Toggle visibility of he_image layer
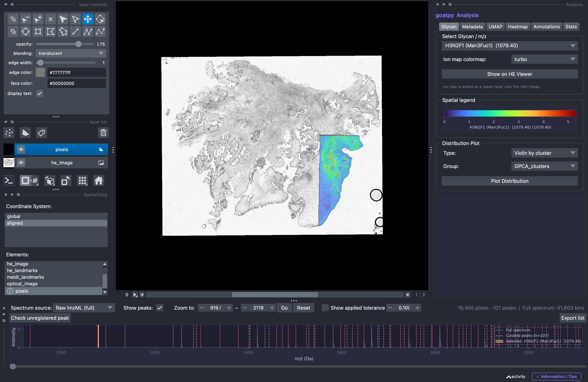Viewport: 588px width, 382px height. pos(21,163)
